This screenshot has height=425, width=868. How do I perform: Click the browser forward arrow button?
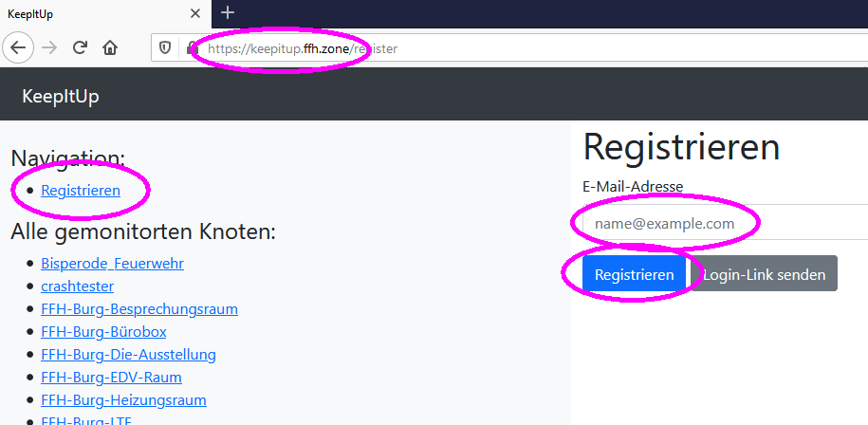[x=50, y=47]
